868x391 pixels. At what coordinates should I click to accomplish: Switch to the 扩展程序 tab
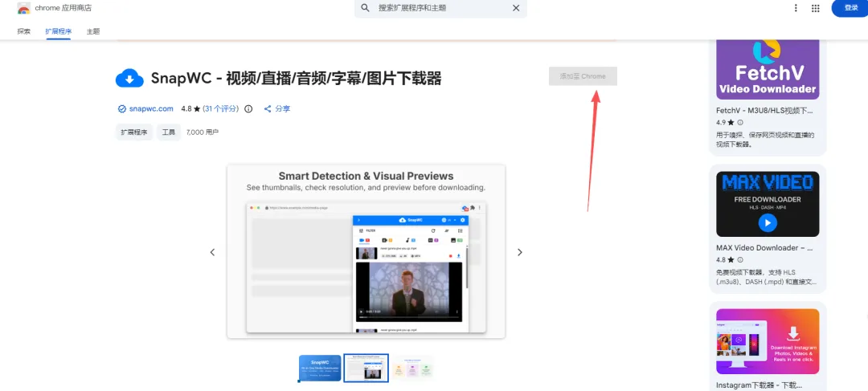point(58,31)
